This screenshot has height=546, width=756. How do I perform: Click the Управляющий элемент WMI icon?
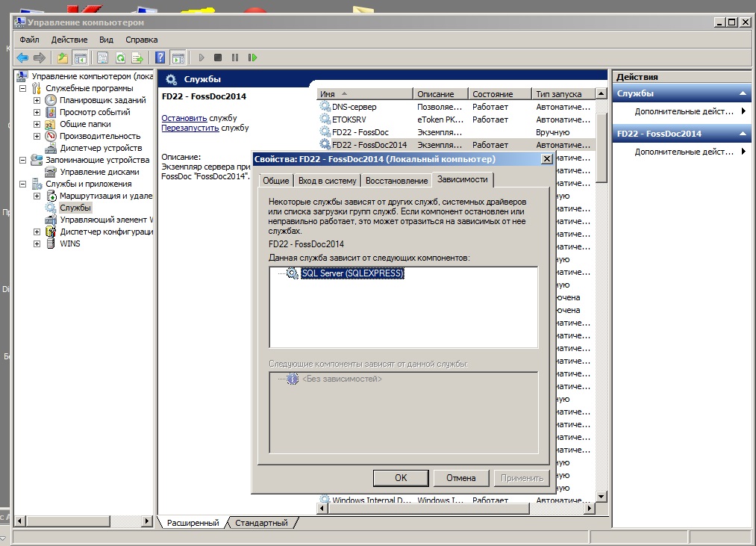point(51,220)
